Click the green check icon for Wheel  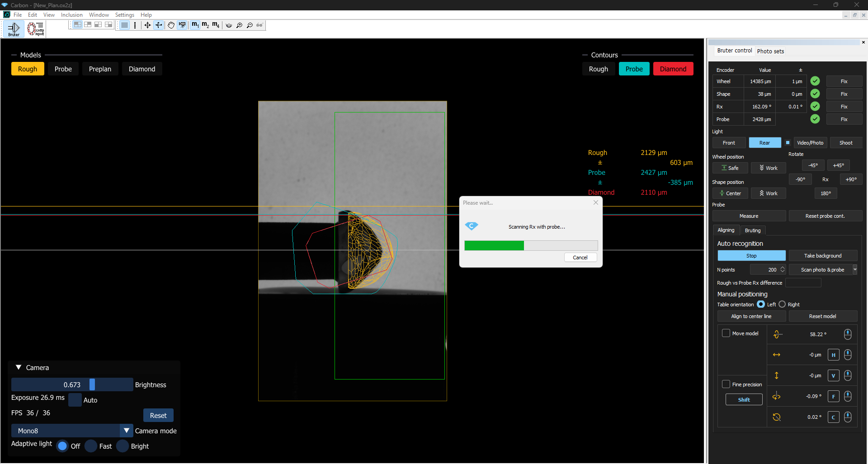click(815, 81)
